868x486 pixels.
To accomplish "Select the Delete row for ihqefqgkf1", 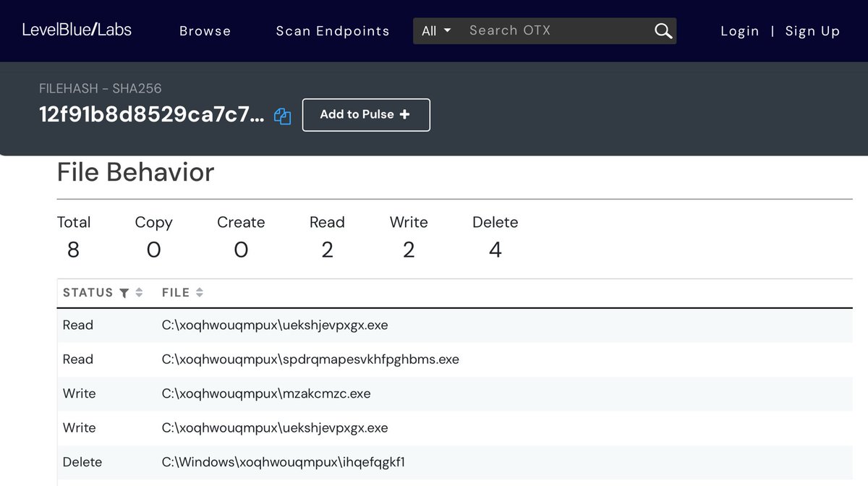I will click(x=284, y=462).
